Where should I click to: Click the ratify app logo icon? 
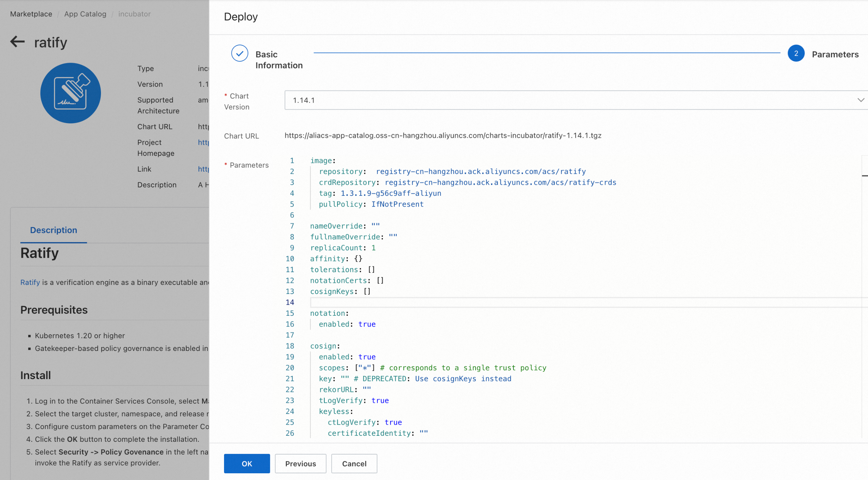pyautogui.click(x=70, y=93)
